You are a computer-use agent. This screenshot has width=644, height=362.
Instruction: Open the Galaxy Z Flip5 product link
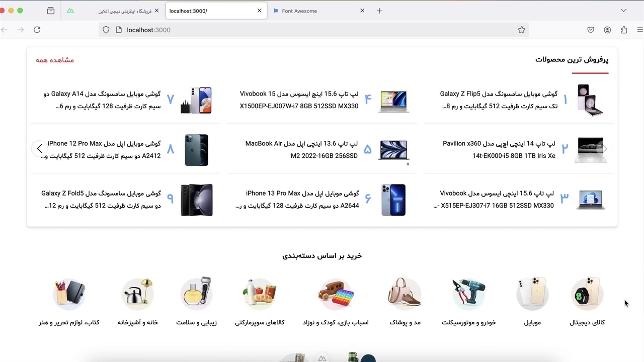tap(498, 100)
